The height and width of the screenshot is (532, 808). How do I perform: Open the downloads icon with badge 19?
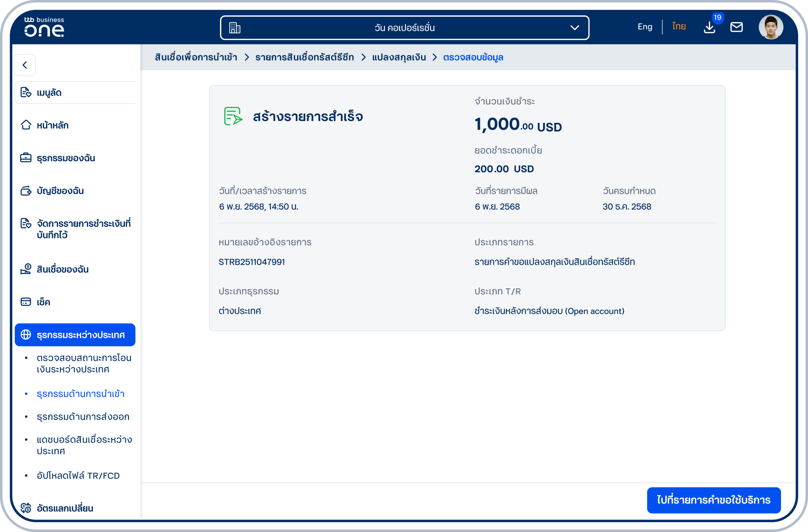[x=710, y=27]
